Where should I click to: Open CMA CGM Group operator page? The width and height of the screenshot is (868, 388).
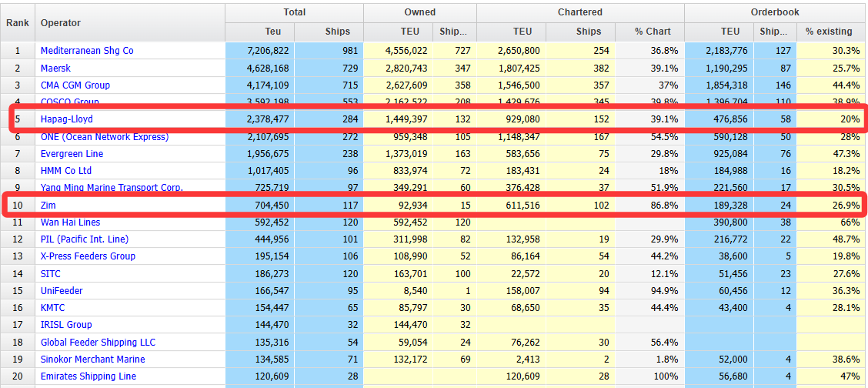click(x=75, y=85)
